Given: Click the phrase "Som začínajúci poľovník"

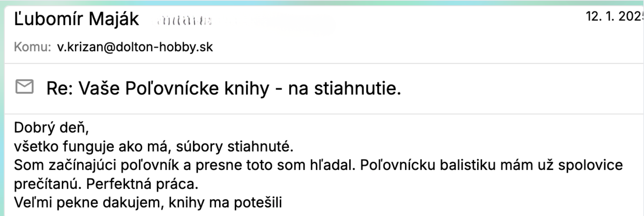Looking at the screenshot, I should pyautogui.click(x=96, y=165).
